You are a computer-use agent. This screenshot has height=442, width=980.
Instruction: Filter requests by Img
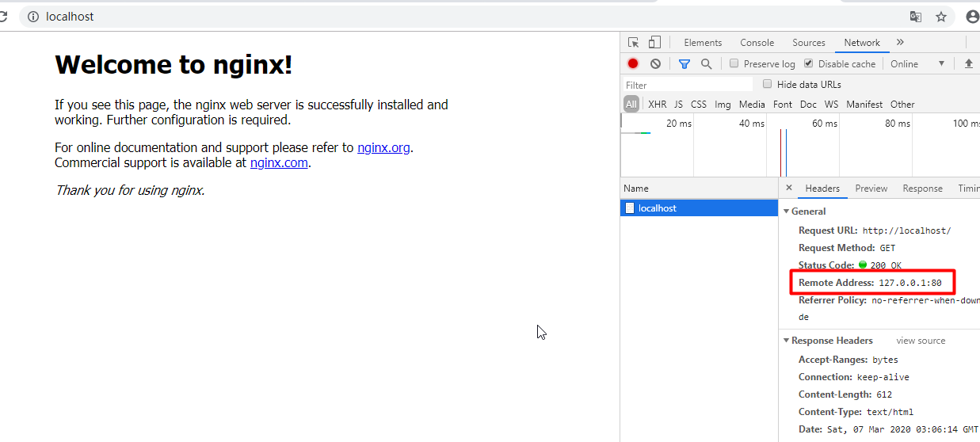coord(723,104)
